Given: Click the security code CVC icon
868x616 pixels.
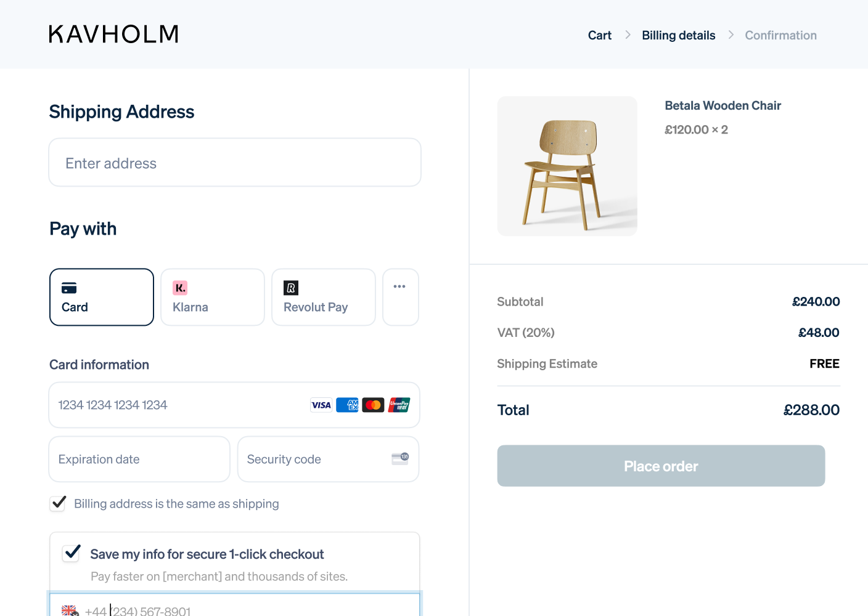Looking at the screenshot, I should [x=400, y=458].
